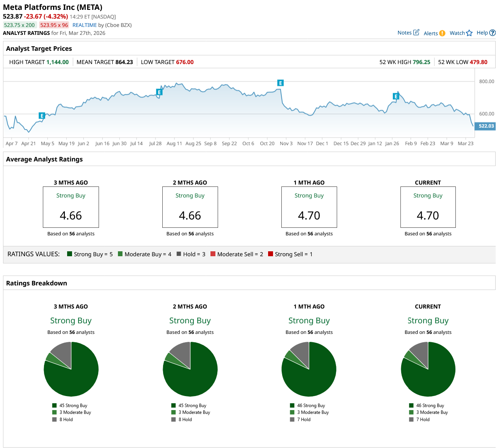
Task: Click the Strong Buy = 5 color swatch
Action: click(70, 254)
